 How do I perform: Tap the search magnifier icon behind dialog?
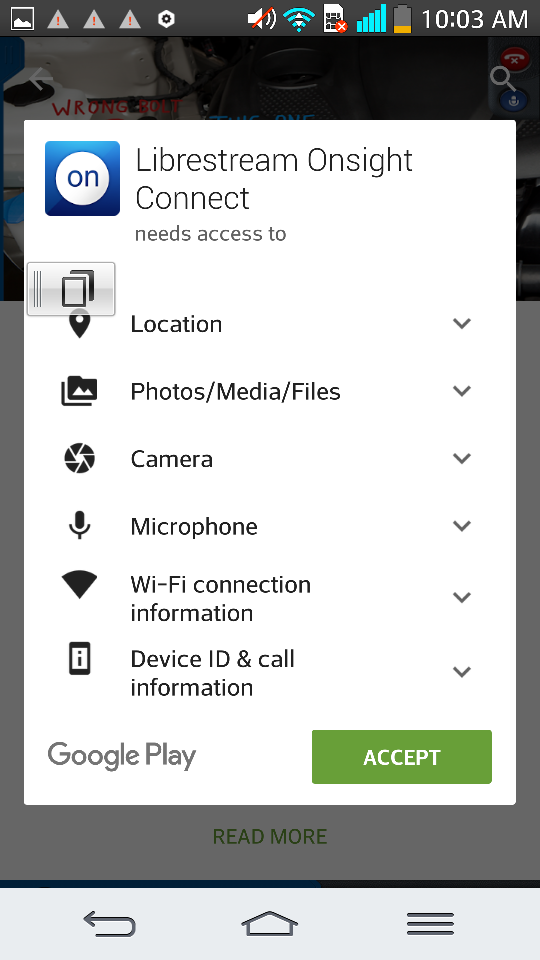(x=503, y=79)
